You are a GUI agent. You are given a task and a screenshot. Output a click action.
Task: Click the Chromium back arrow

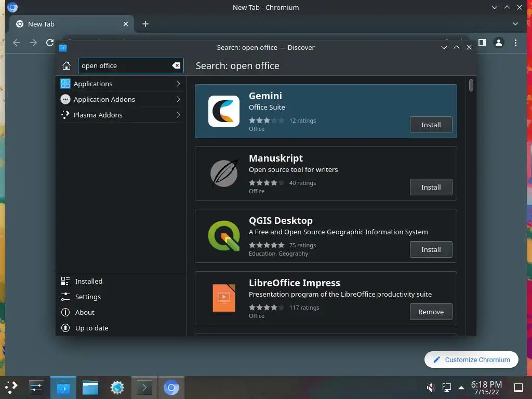point(16,43)
